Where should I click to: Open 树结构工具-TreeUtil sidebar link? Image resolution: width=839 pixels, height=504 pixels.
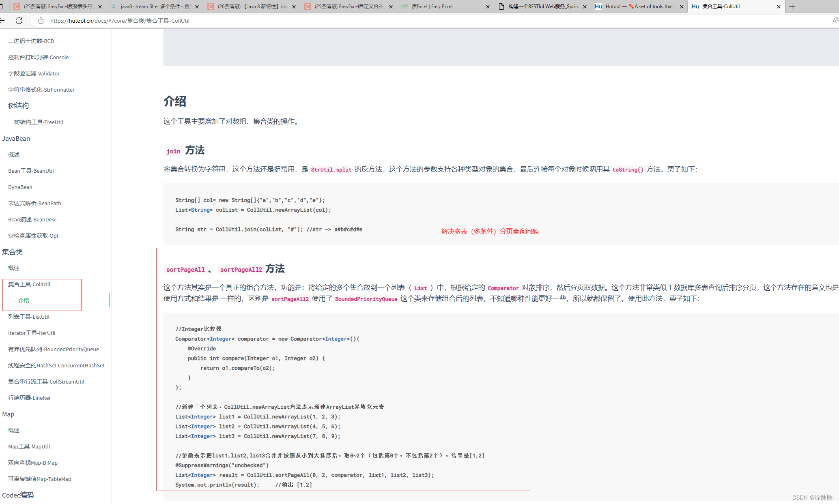click(39, 122)
